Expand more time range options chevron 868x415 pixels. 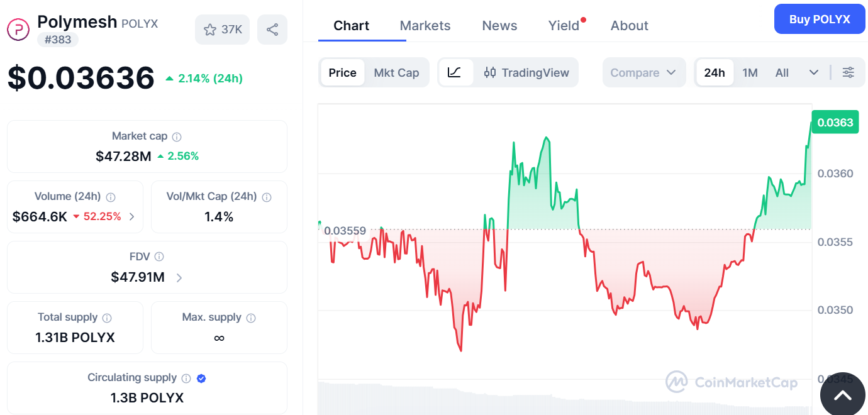click(814, 72)
